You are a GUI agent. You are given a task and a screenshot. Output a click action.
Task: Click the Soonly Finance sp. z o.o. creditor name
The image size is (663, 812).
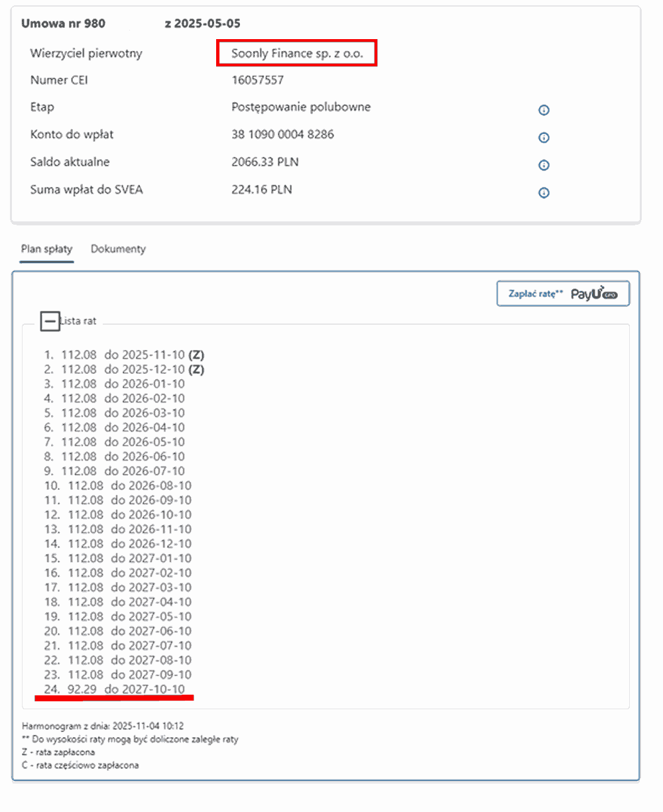click(297, 54)
